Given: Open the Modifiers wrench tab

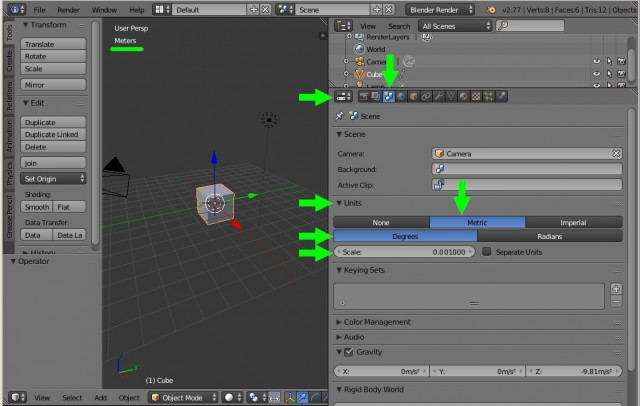Looking at the screenshot, I should 439,96.
